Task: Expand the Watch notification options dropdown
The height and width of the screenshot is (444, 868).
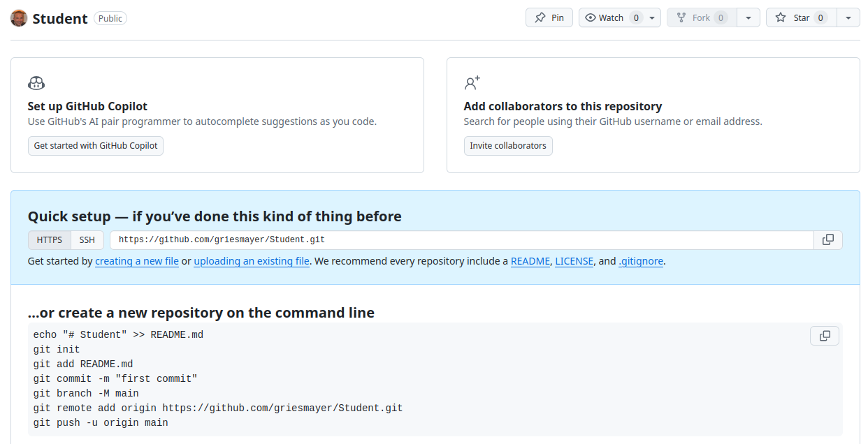Action: pyautogui.click(x=652, y=18)
